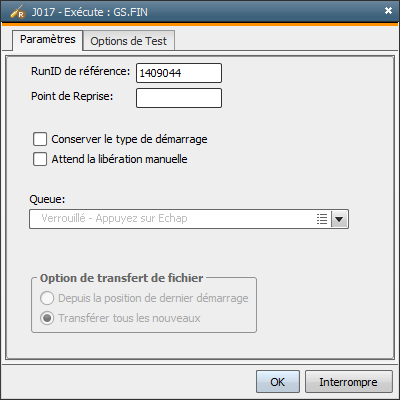Click the job icon in the title bar
This screenshot has width=400, height=400.
(x=18, y=12)
